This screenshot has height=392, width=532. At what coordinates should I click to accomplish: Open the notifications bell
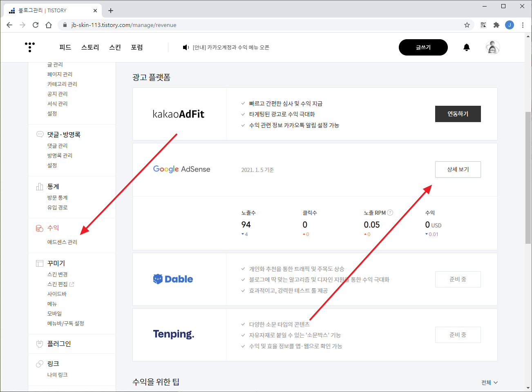coord(467,47)
